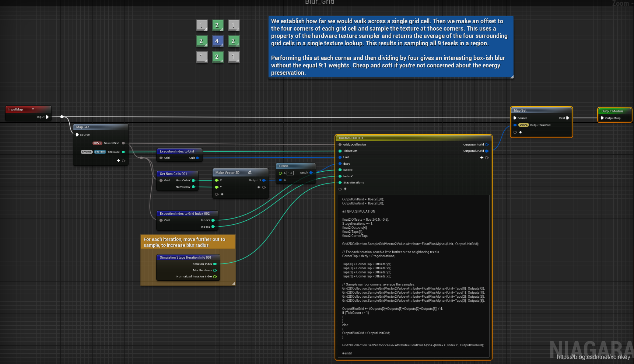Click the blue center 4 weight comment

(217, 41)
